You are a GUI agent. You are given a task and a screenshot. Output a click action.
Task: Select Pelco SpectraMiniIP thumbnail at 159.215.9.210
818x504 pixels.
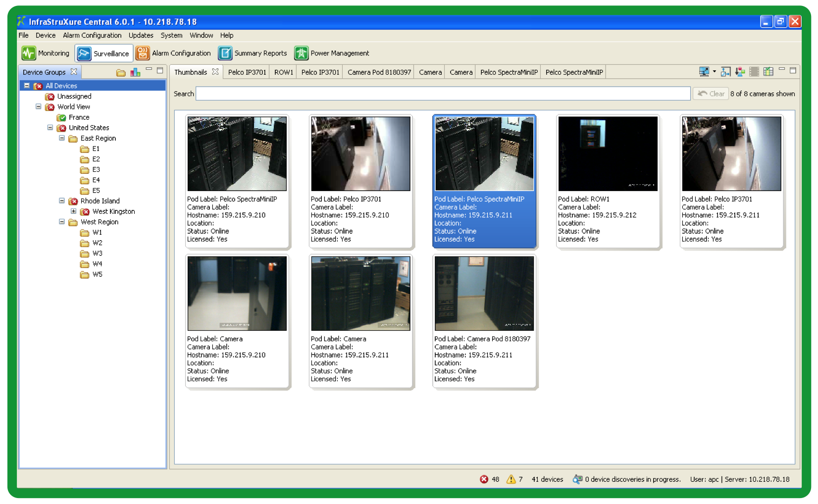coord(237,181)
